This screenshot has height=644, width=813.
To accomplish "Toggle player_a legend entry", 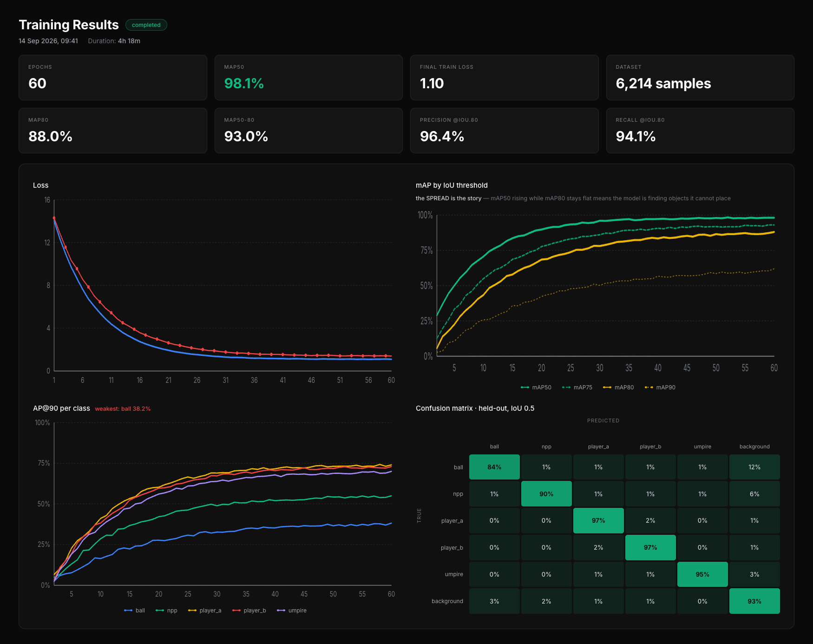I will tap(205, 611).
